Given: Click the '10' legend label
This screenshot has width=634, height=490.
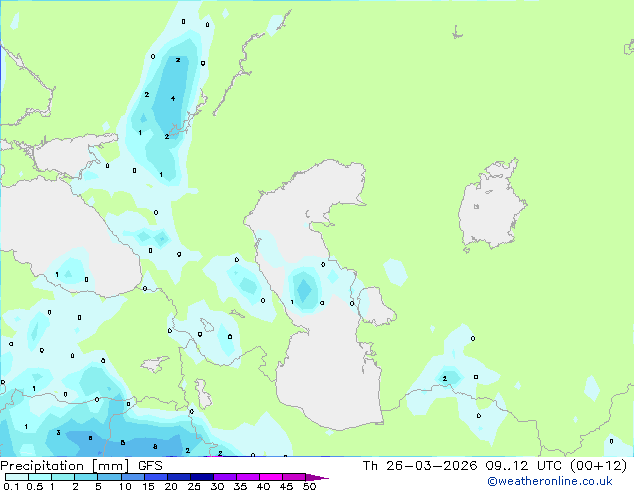Looking at the screenshot, I should [125, 486].
